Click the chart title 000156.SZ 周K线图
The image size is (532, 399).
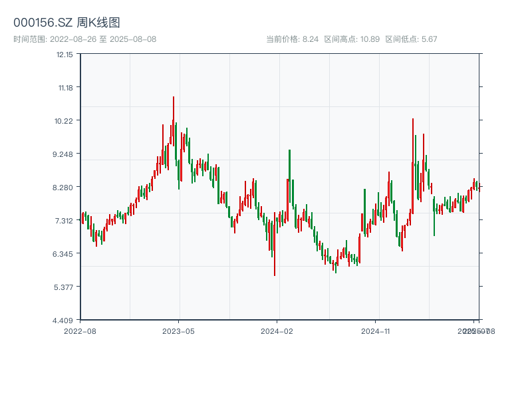click(x=67, y=23)
